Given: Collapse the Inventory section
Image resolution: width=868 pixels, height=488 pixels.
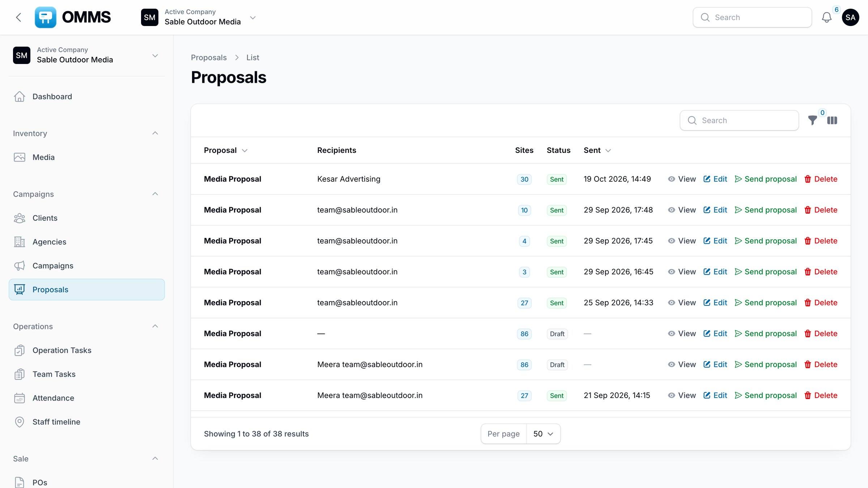Looking at the screenshot, I should pos(155,133).
